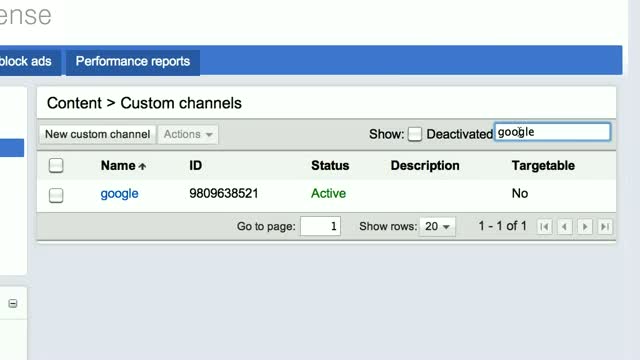
Task: Click New custom channel button
Action: [98, 134]
